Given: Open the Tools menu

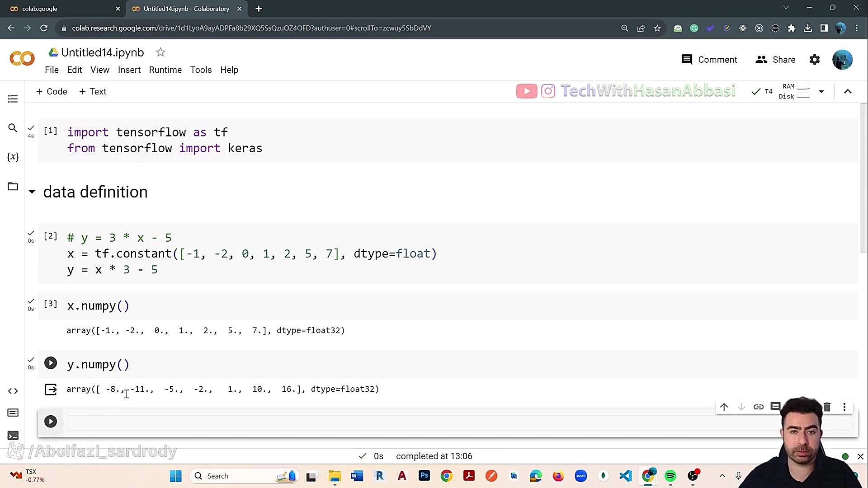Looking at the screenshot, I should click(x=201, y=70).
